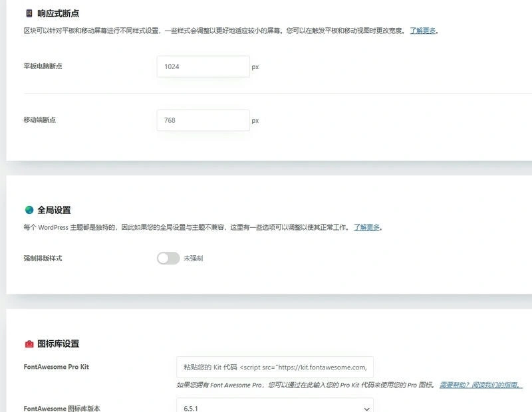Select the 平板电脑断点 input showing 1024

tap(203, 66)
